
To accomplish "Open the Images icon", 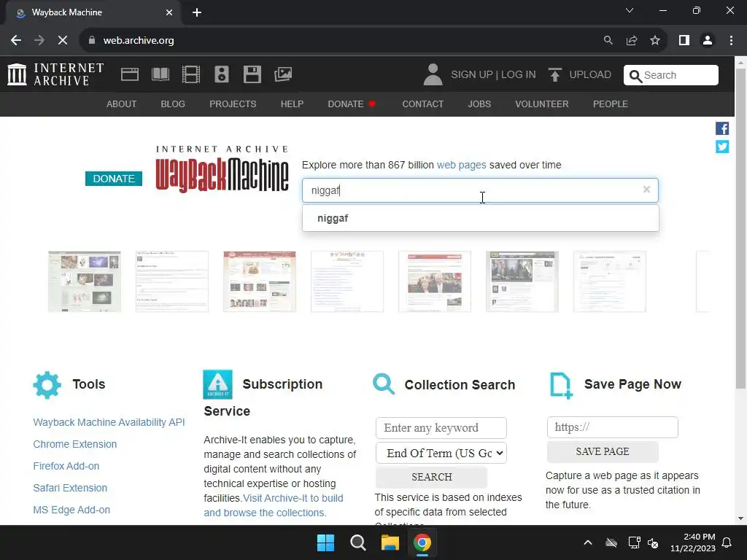I will [x=283, y=75].
